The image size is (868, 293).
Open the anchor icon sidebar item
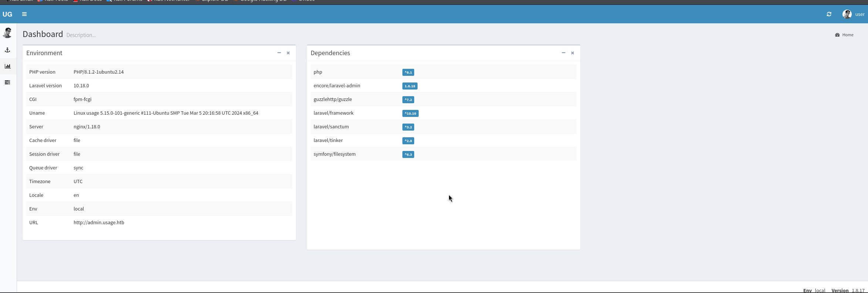point(7,50)
